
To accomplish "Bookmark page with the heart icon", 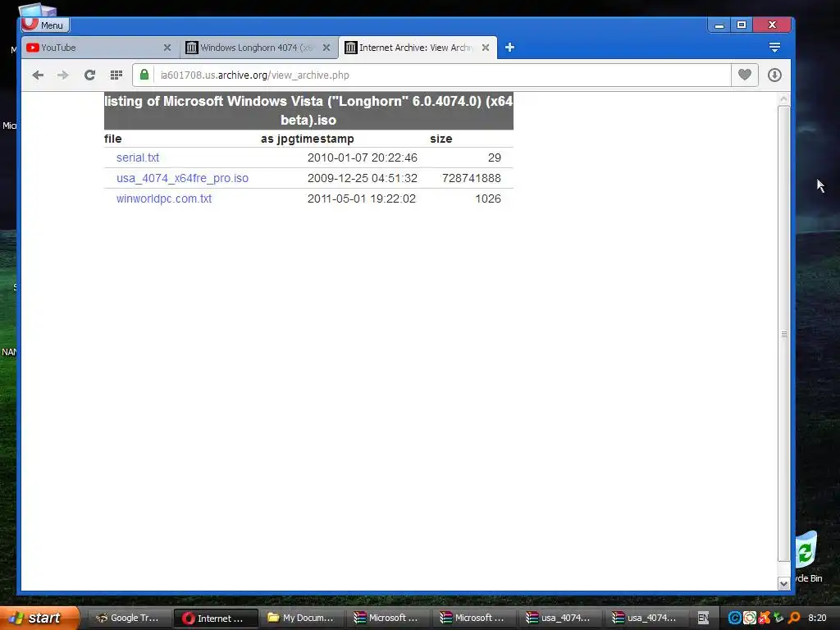I will click(745, 75).
